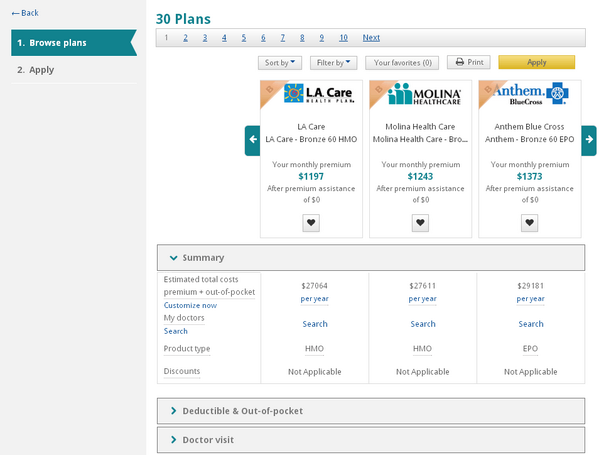Screen dimensions: 599x455
Task: Print the plan comparison
Action: point(469,62)
